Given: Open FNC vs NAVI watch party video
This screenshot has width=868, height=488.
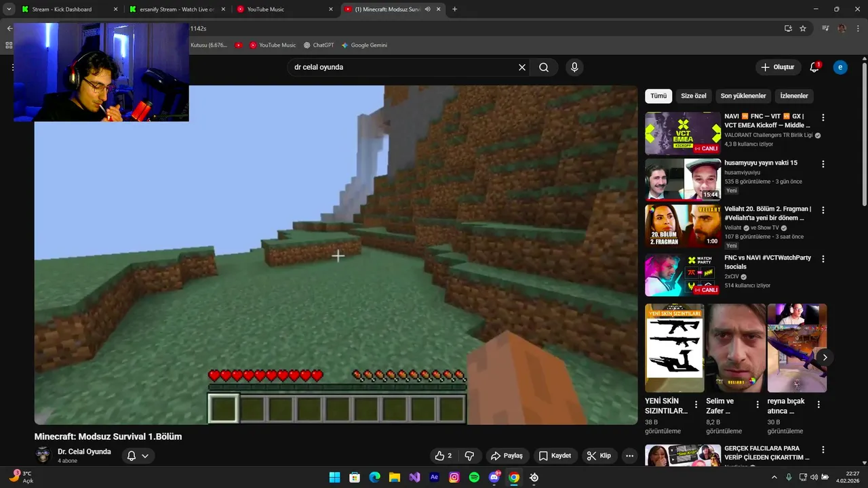Looking at the screenshot, I should tap(683, 274).
